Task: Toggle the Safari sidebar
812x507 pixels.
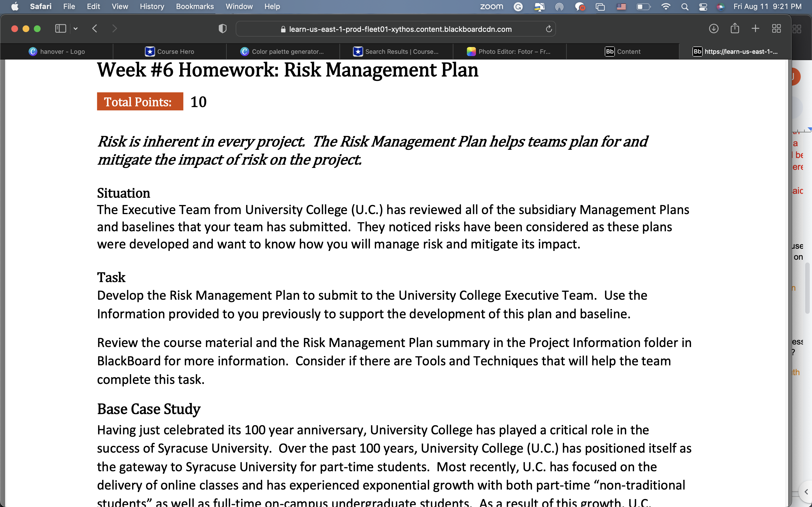Action: (x=60, y=28)
